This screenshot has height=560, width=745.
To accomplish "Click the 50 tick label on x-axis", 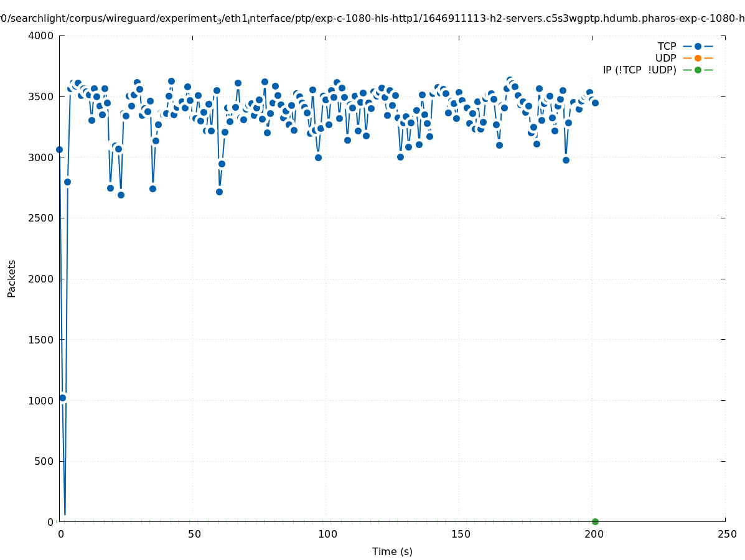I will click(195, 534).
